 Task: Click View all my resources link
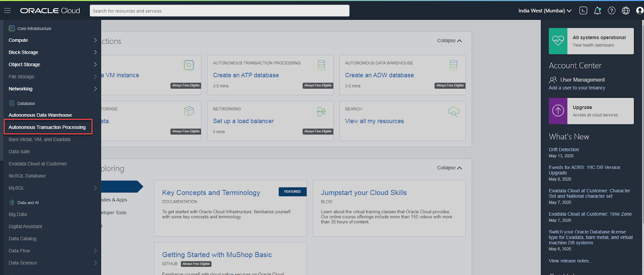[x=374, y=121]
